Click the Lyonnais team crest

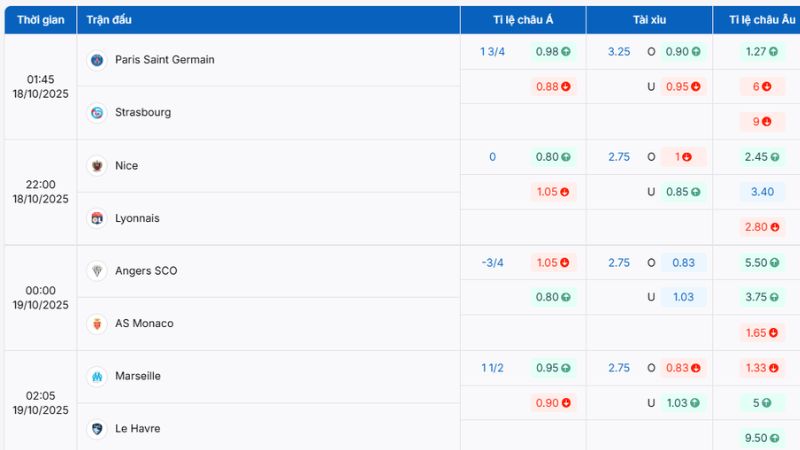point(97,218)
